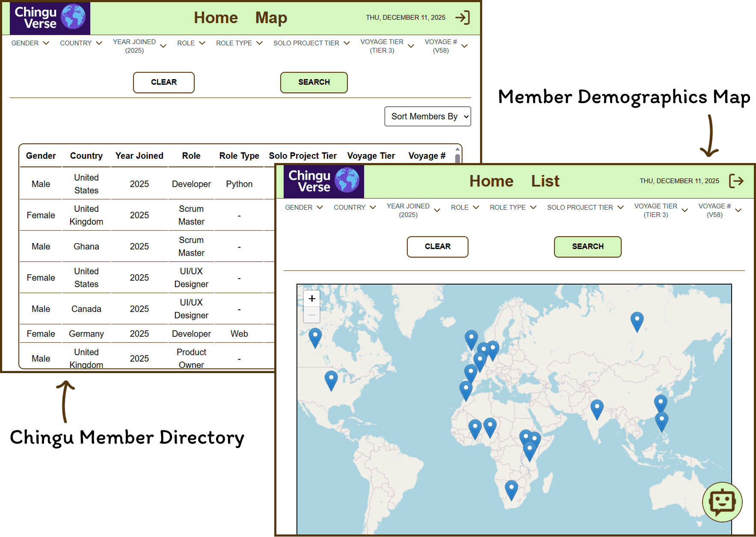
Task: Open the Gender filter dropdown
Action: pos(30,43)
